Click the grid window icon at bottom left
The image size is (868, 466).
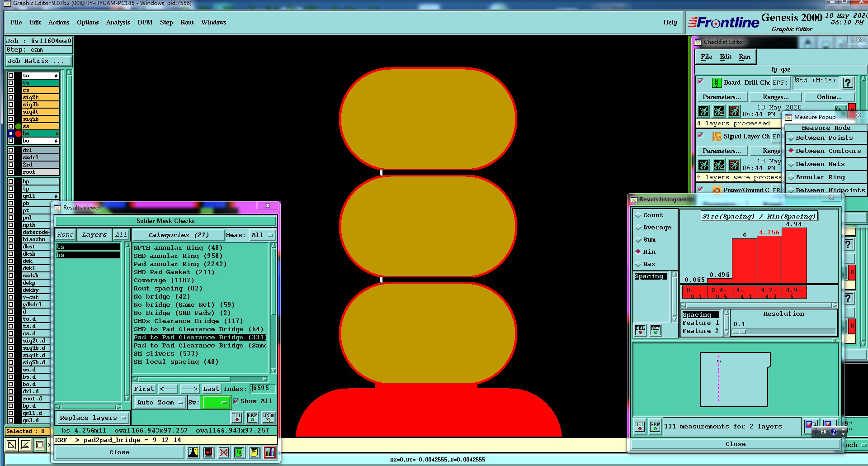[x=40, y=445]
